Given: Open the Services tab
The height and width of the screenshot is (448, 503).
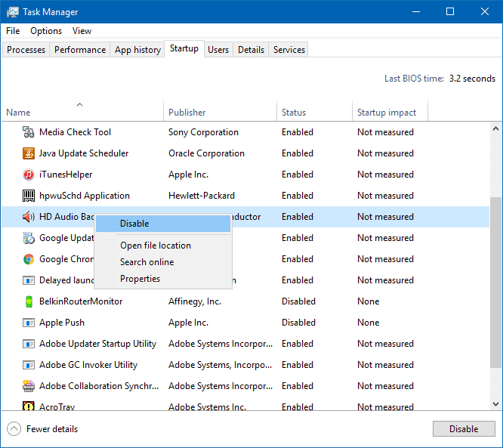Looking at the screenshot, I should pos(289,50).
